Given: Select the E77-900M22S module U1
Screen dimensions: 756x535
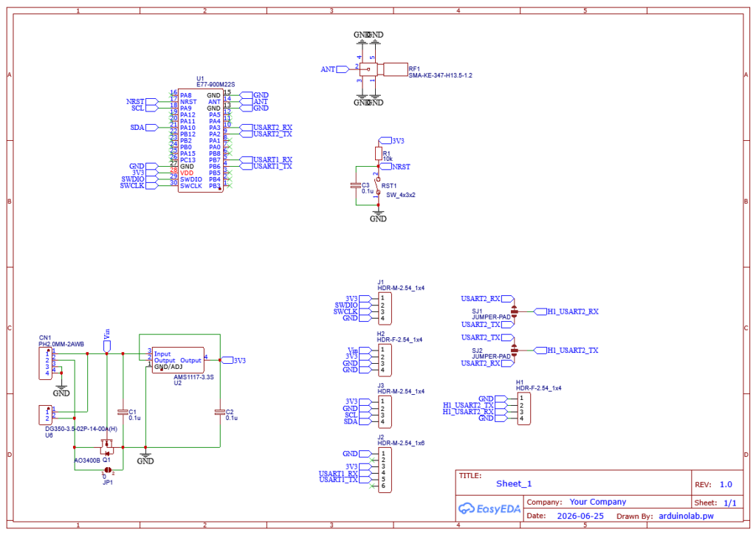Looking at the screenshot, I should pos(201,140).
